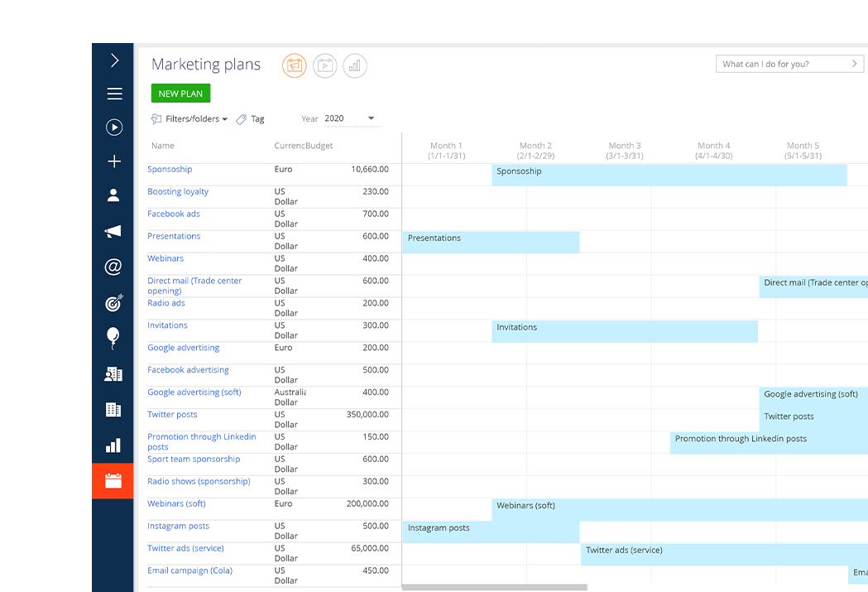Click the play circle icon in the sidebar
Viewport: 868px width, 592px height.
point(114,128)
